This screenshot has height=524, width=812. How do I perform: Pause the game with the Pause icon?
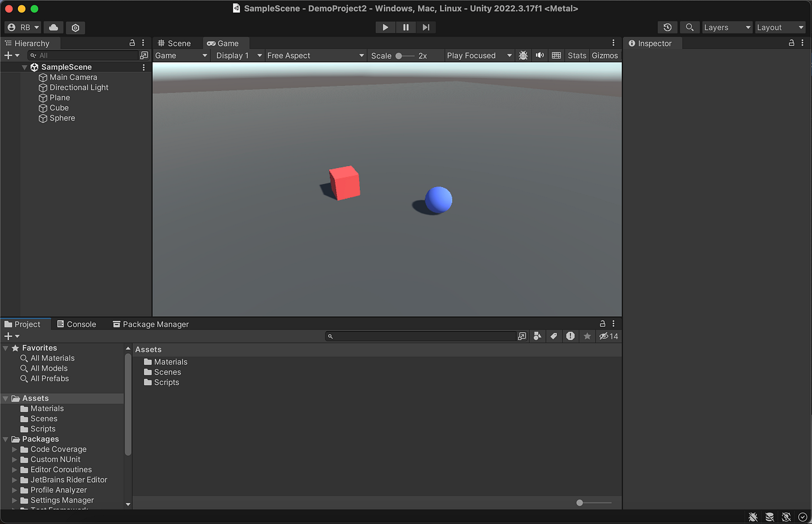point(405,27)
